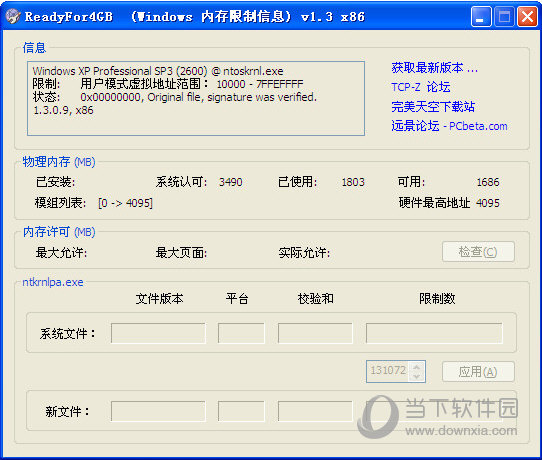Viewport: 542px width, 460px height.
Task: Click the 已安装 label
Action: click(x=55, y=182)
